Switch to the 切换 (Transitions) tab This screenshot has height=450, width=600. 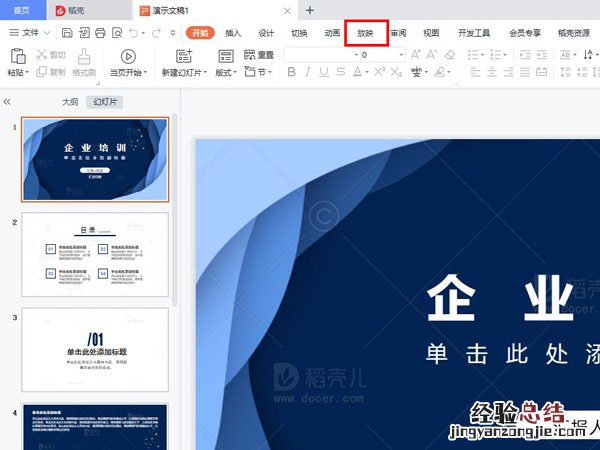point(299,33)
